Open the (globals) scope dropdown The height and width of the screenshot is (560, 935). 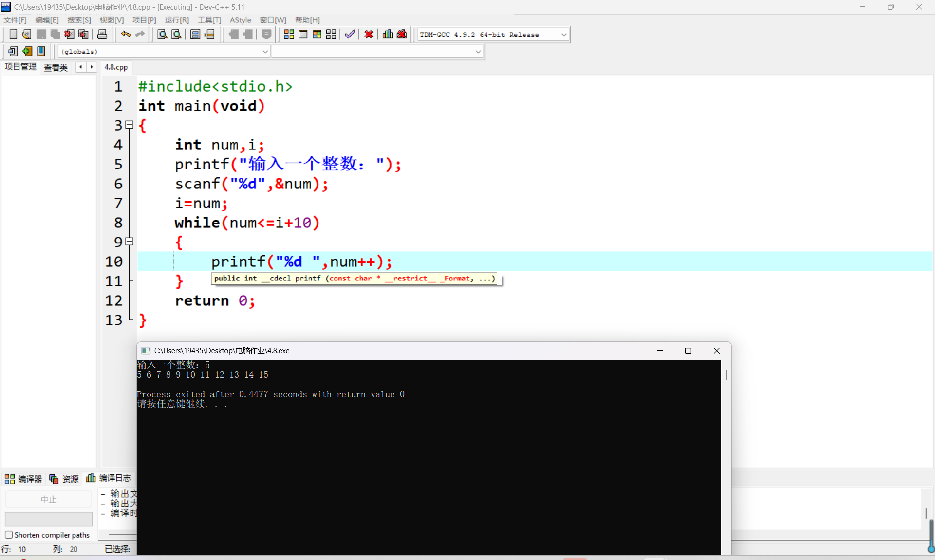[x=265, y=52]
